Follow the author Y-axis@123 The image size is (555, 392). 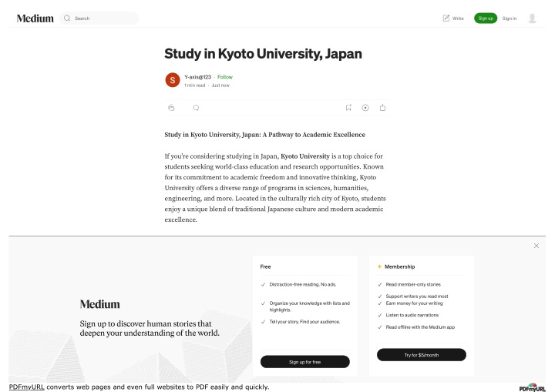[x=225, y=77]
